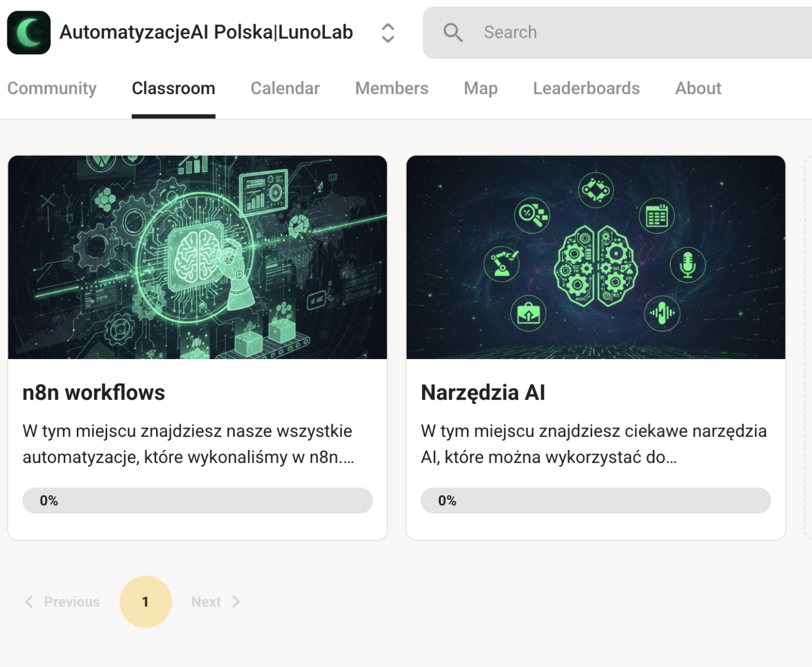Image resolution: width=812 pixels, height=667 pixels.
Task: Click the Narzędzia AI course title
Action: (x=483, y=392)
